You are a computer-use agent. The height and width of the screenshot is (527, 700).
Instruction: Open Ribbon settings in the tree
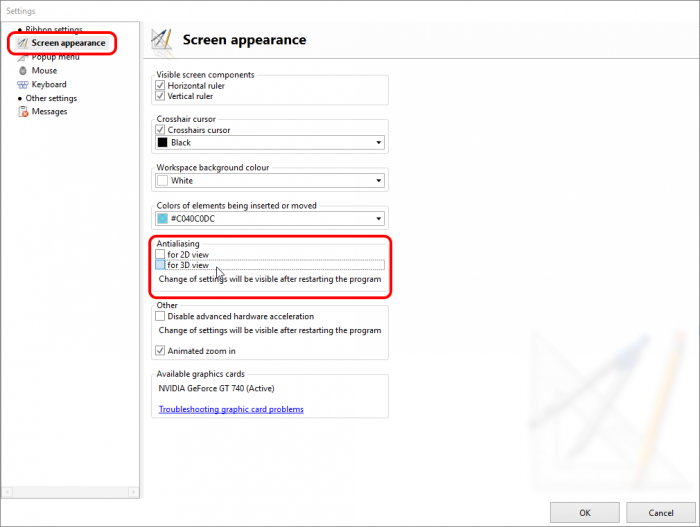(53, 30)
